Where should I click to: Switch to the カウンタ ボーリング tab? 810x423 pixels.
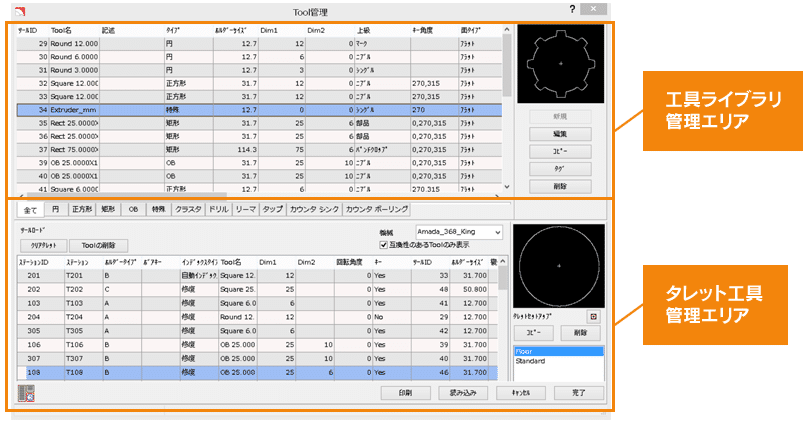tap(377, 209)
